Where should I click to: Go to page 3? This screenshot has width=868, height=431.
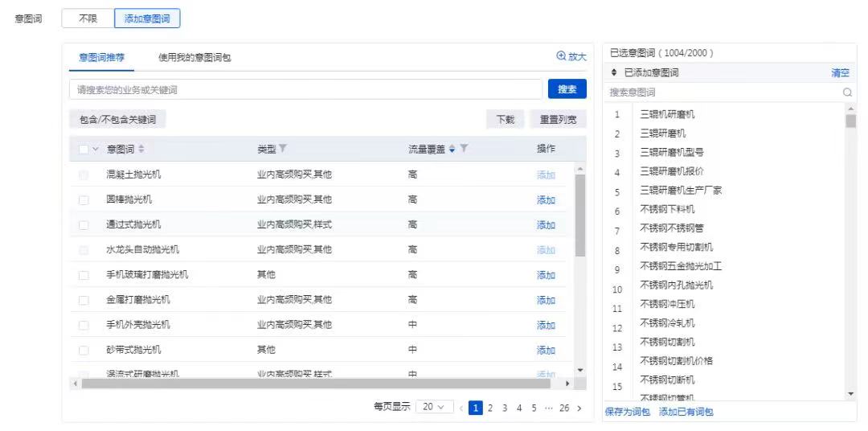[x=504, y=408]
